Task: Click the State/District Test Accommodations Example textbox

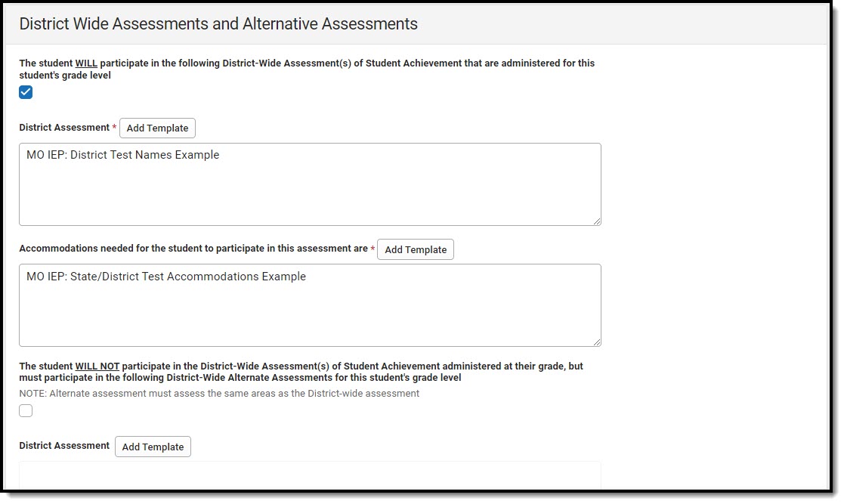Action: [x=310, y=305]
